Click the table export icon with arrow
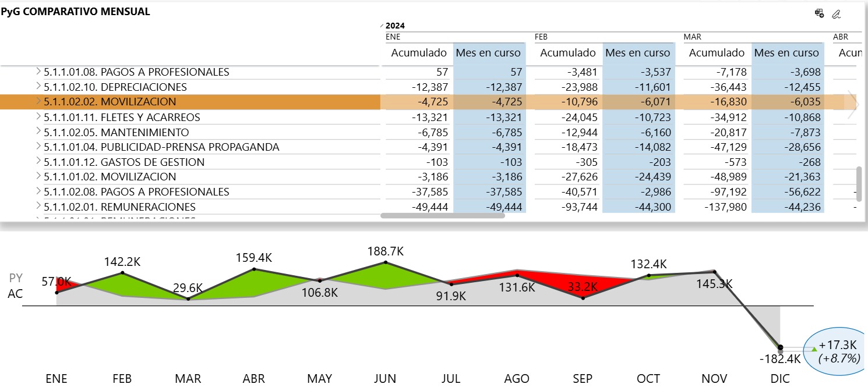Screen dimensions: 868x391 (819, 13)
